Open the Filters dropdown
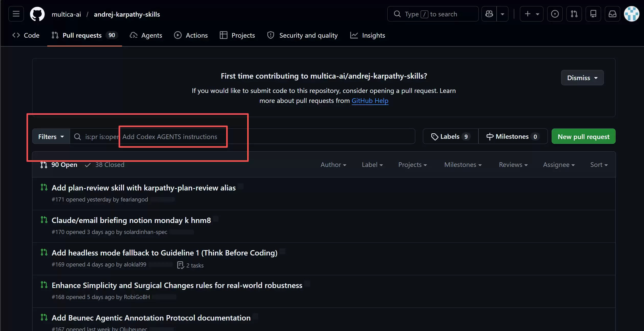 [51, 136]
